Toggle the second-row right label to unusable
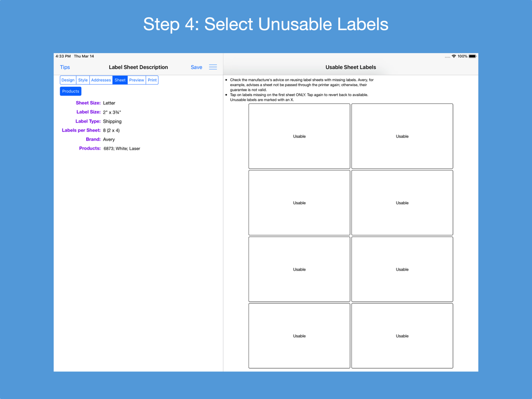This screenshot has width=532, height=399. 402,203
